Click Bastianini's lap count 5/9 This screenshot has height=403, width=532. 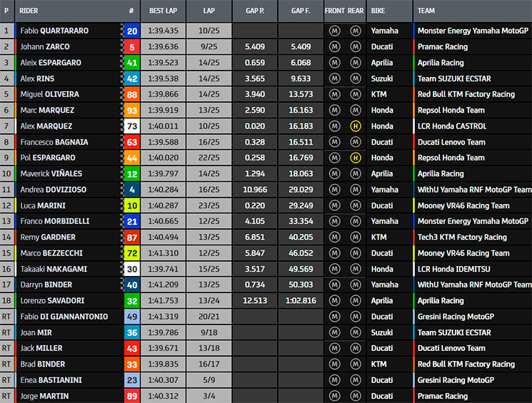(209, 380)
